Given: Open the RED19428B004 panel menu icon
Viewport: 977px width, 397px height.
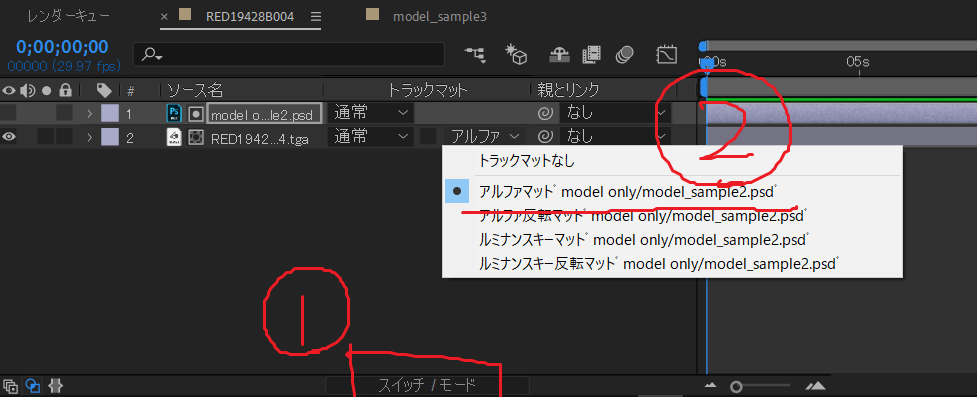Looking at the screenshot, I should pos(317,16).
